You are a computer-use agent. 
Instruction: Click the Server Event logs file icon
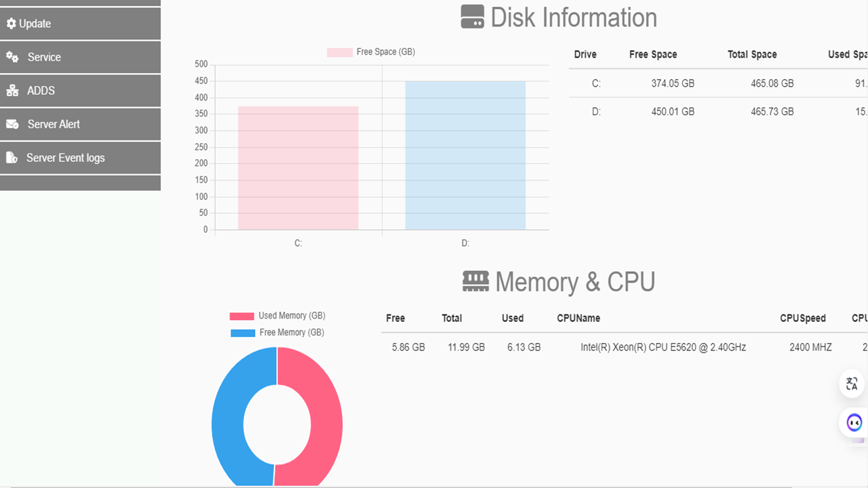(12, 158)
